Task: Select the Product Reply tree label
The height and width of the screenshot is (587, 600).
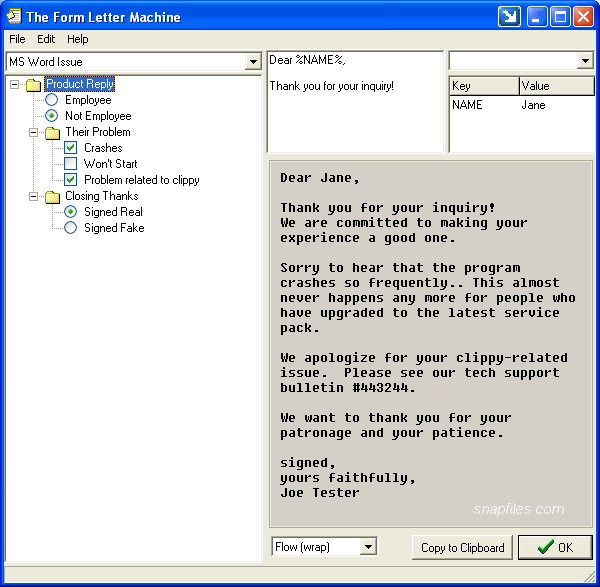Action: (x=80, y=84)
